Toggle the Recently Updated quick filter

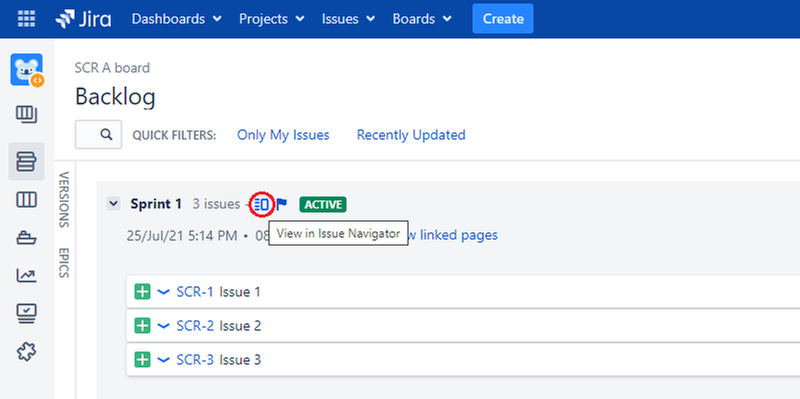411,135
